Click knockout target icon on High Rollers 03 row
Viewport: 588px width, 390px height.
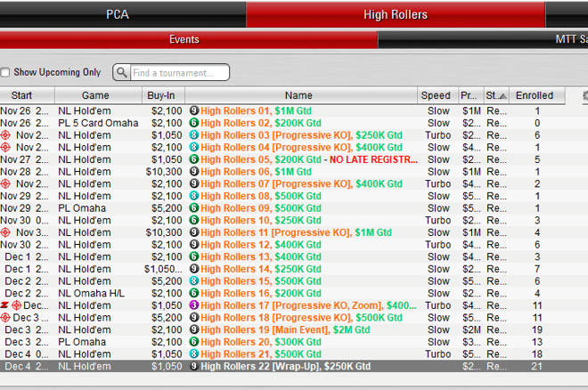(5, 135)
